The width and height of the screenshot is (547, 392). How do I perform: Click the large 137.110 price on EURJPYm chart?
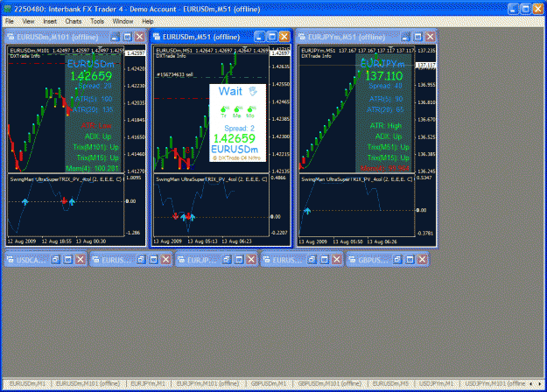point(384,75)
